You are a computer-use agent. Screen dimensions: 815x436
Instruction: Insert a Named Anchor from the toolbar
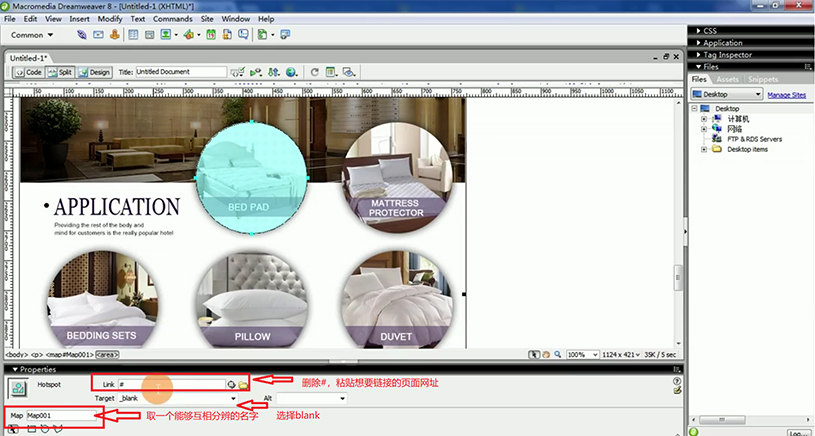[x=116, y=35]
